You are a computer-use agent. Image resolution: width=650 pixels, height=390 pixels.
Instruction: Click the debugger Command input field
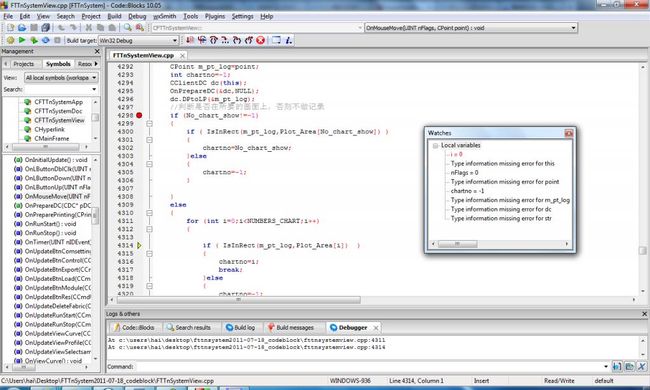point(369,366)
